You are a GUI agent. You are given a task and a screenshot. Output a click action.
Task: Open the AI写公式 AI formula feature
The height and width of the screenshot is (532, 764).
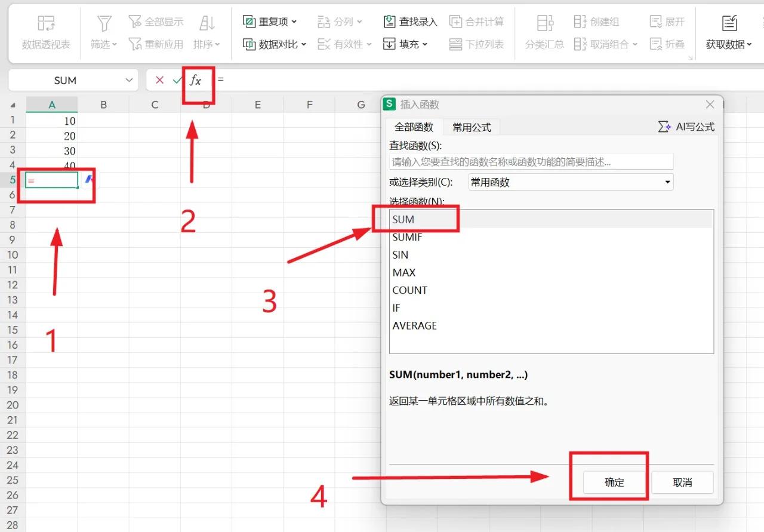[686, 126]
